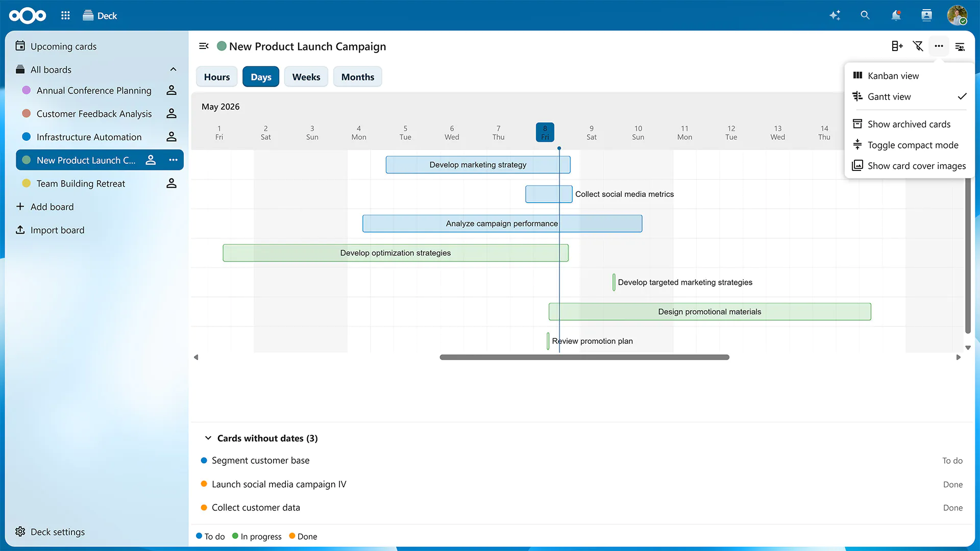
Task: Click Add board
Action: pos(52,207)
